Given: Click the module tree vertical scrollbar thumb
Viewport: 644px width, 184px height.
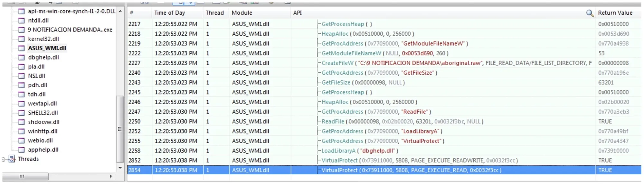Looking at the screenshot, I should click(120, 129).
